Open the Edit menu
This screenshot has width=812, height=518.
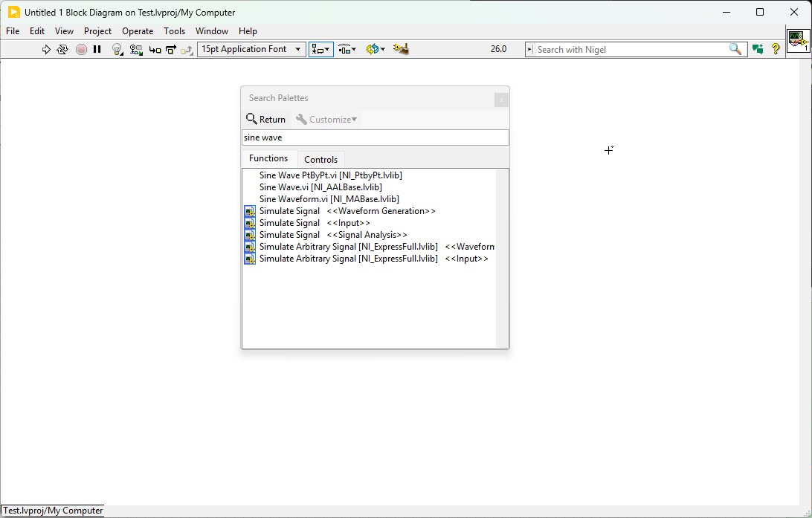(x=36, y=31)
